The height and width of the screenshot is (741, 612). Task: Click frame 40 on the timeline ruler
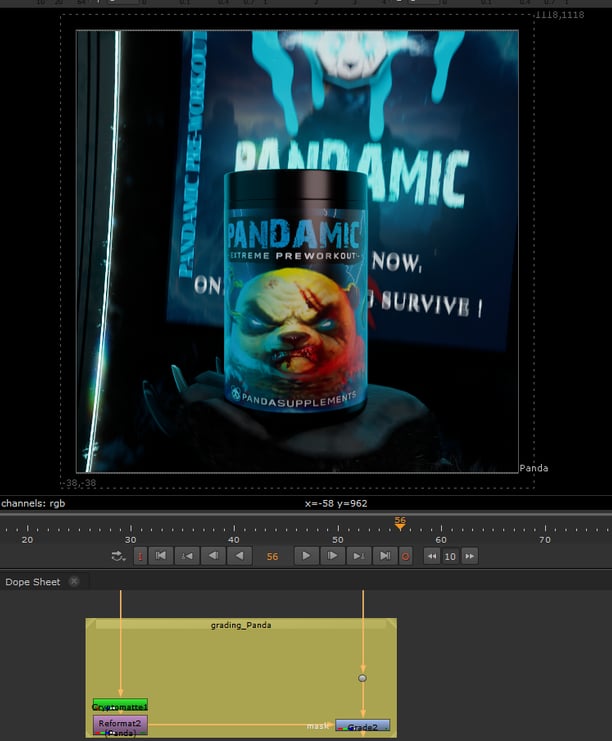coord(234,539)
